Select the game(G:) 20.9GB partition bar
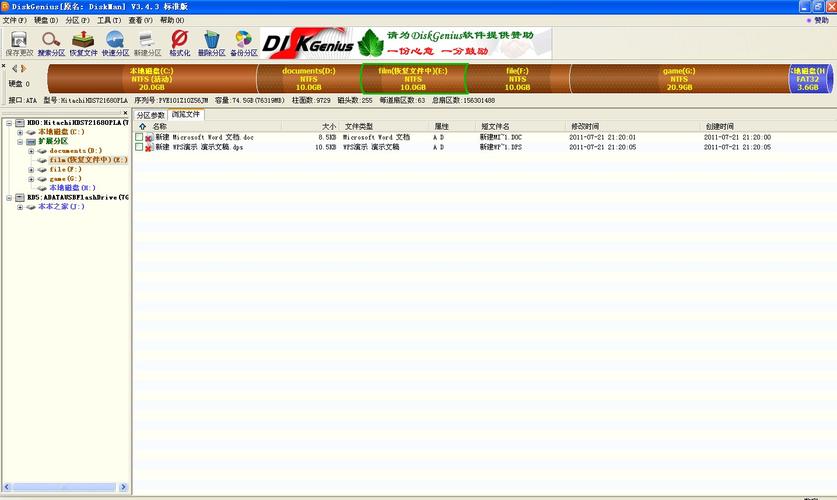This screenshot has height=500, width=837. click(679, 79)
